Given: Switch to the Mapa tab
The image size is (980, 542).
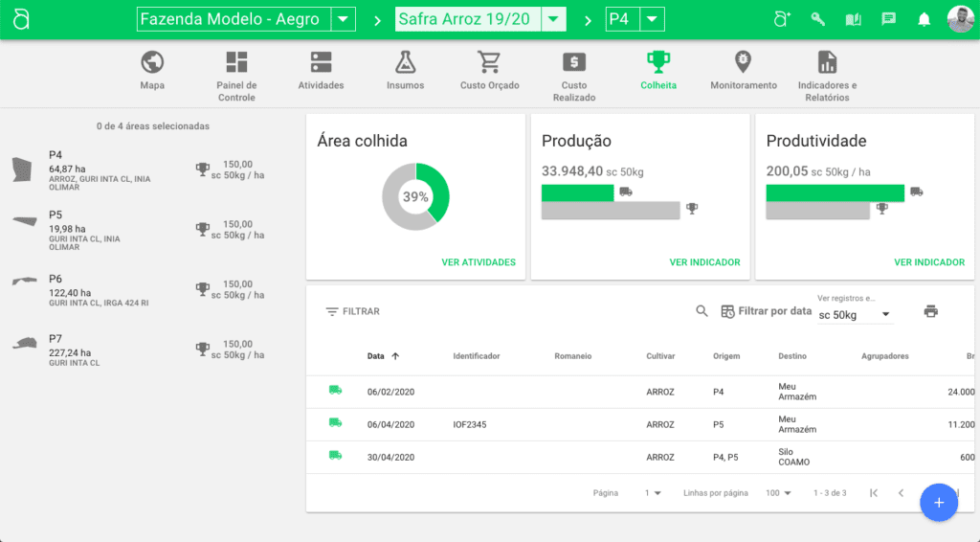Looking at the screenshot, I should pos(152,71).
